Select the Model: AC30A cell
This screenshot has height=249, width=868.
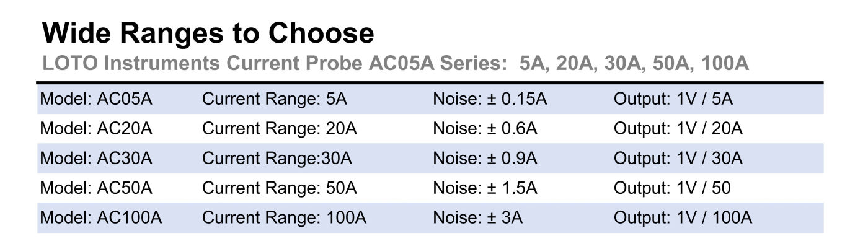click(96, 159)
